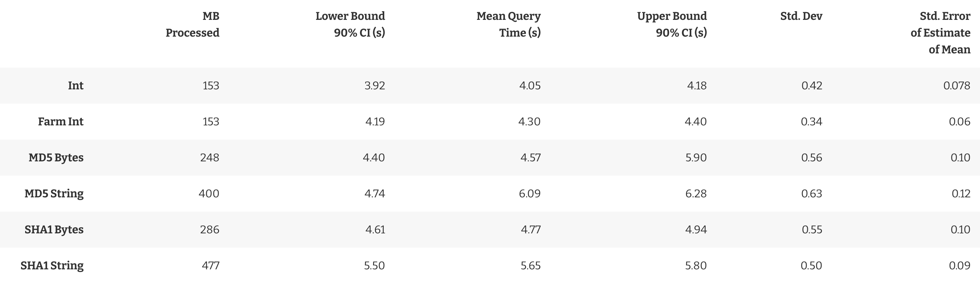Click SHA1 Bytes mean query time 4.77
The width and height of the screenshot is (980, 283).
(x=531, y=230)
